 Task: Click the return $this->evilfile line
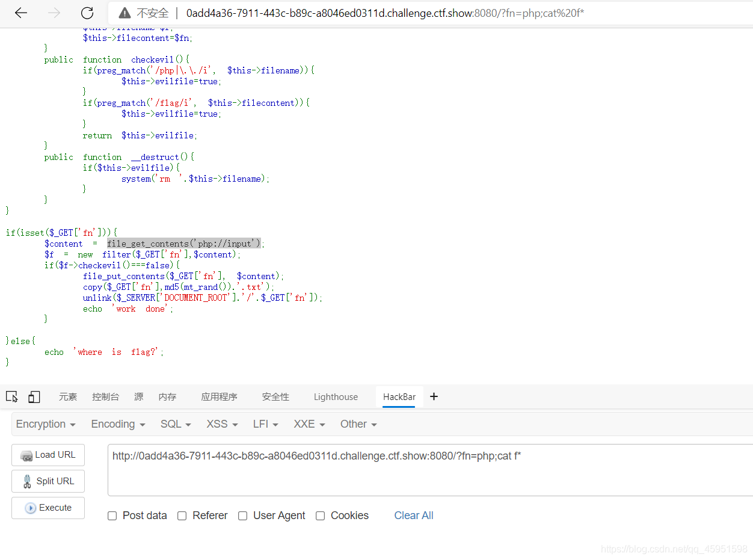pos(140,135)
